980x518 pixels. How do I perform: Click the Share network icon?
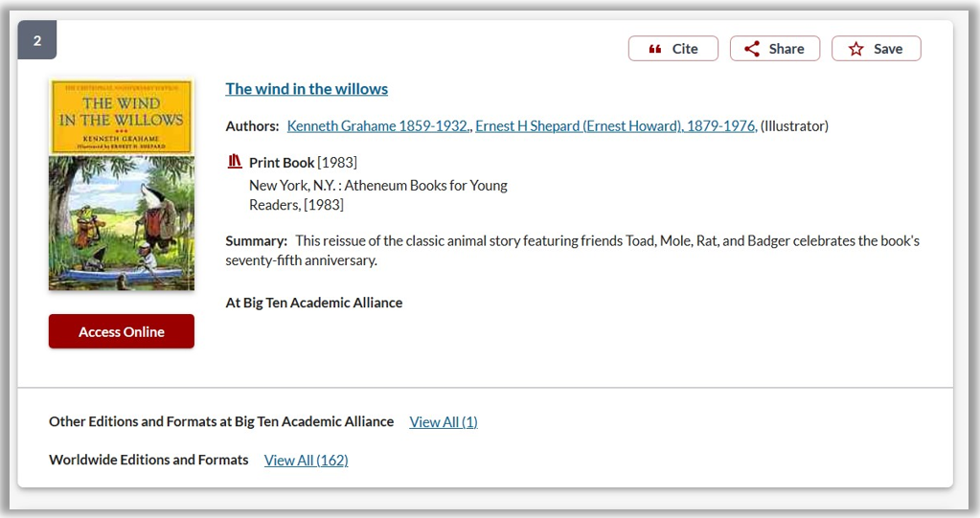(x=752, y=49)
